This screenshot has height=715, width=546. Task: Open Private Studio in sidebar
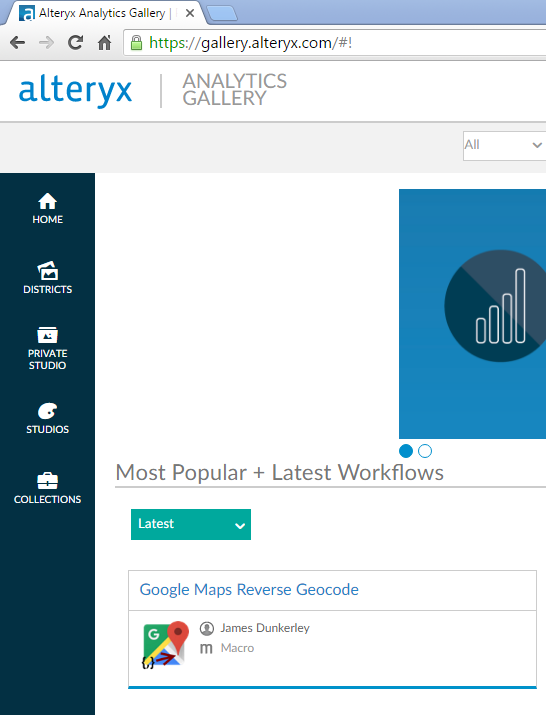coord(47,348)
